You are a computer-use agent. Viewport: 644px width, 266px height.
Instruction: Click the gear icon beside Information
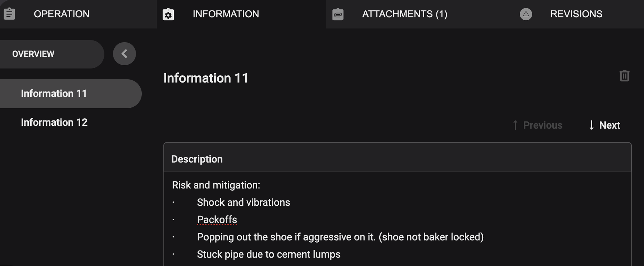click(x=168, y=14)
